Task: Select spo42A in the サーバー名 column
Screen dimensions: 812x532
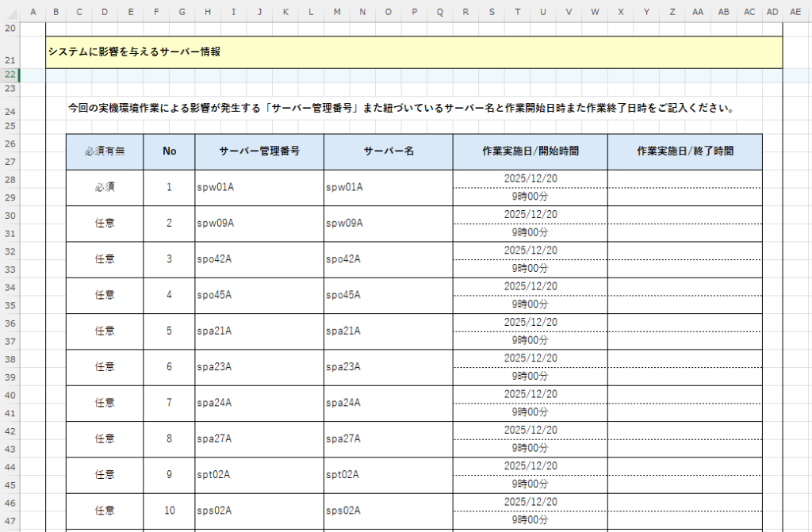Action: [343, 259]
